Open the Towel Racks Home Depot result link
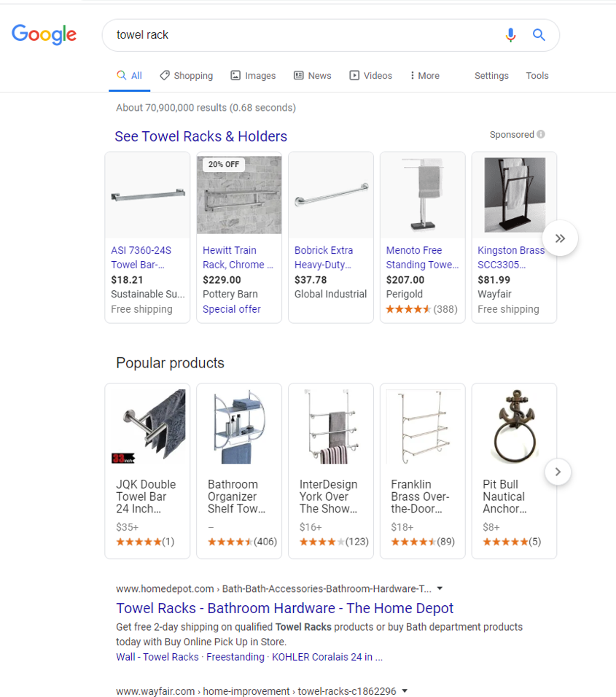The width and height of the screenshot is (616, 697). click(x=284, y=608)
